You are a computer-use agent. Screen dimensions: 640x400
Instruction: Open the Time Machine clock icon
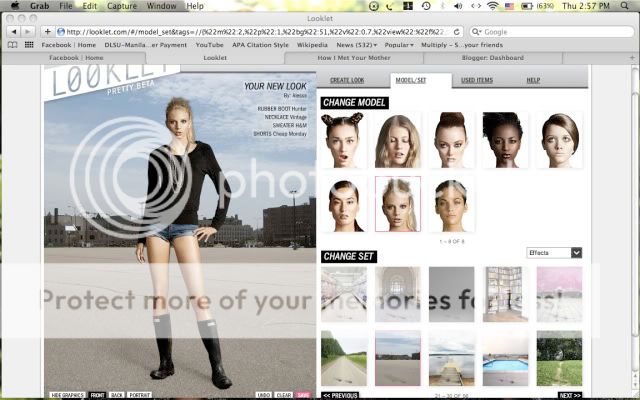(426, 6)
